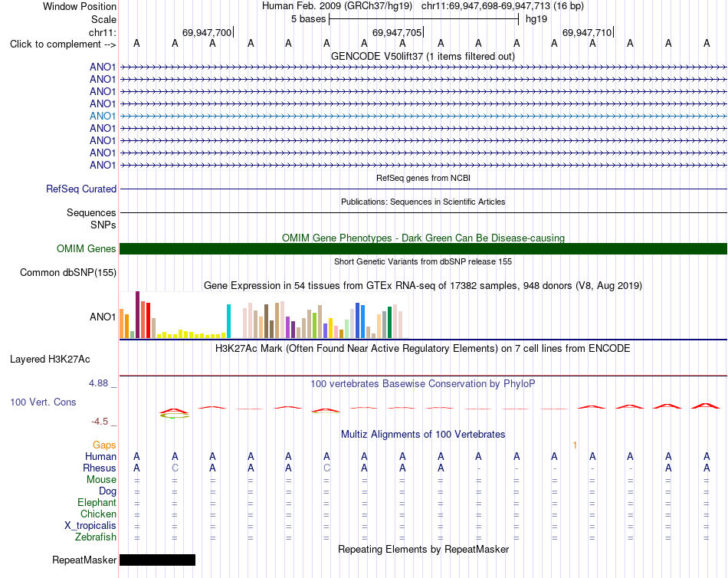Click the Scale track label
This screenshot has height=578, width=728.
tap(103, 19)
